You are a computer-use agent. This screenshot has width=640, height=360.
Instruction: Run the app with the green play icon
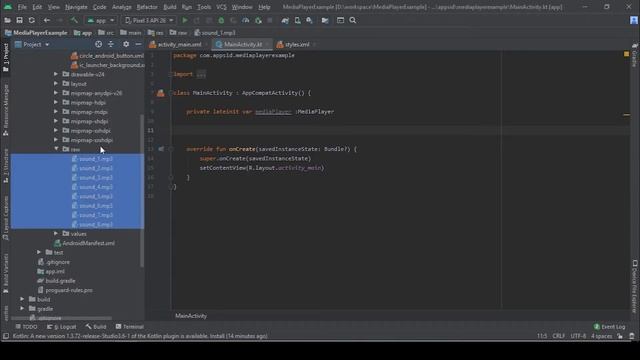click(x=184, y=20)
